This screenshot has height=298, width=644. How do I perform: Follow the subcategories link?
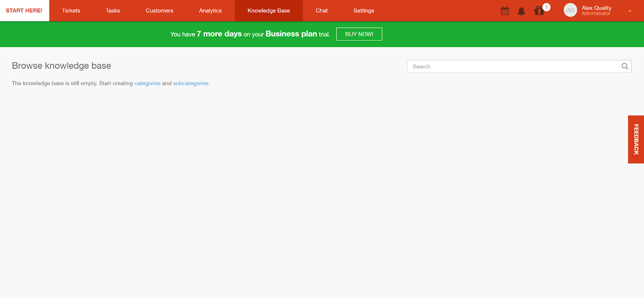[x=191, y=83]
